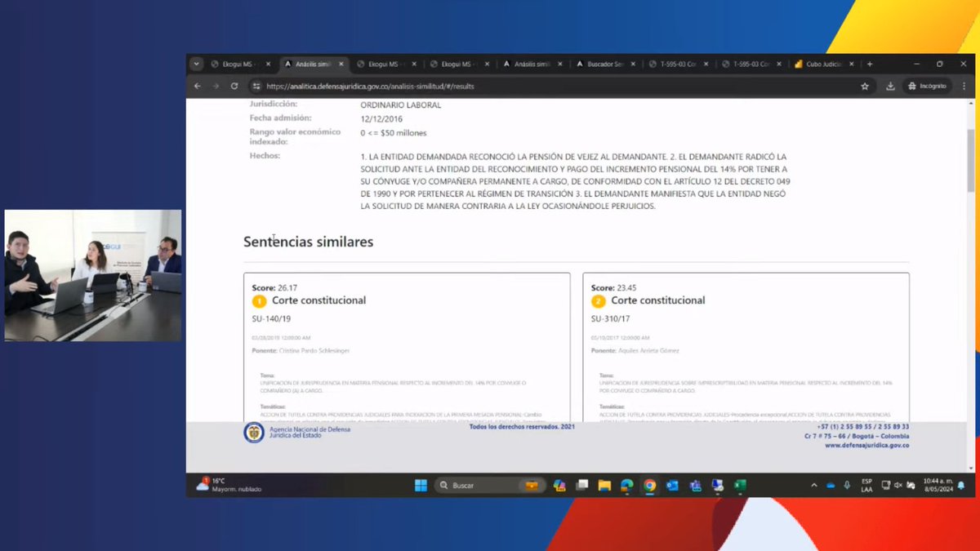Reload the analisis-similitud page
Image resolution: width=980 pixels, height=551 pixels.
click(234, 86)
